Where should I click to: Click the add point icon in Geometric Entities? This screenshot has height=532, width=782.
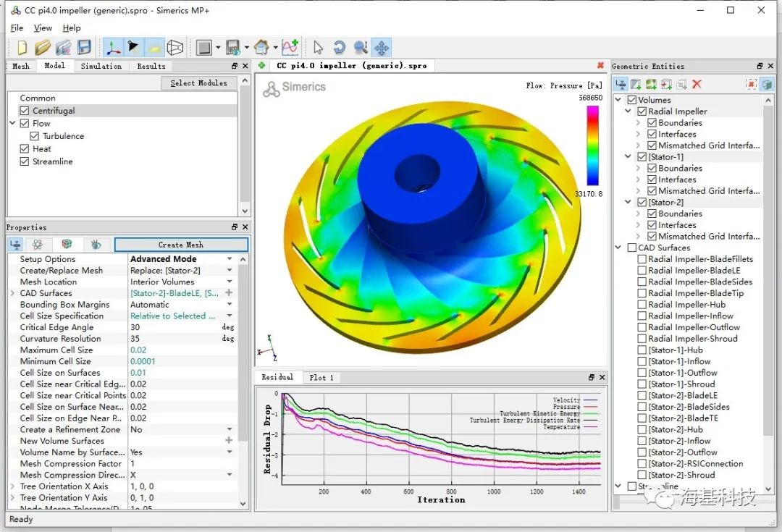tap(666, 84)
